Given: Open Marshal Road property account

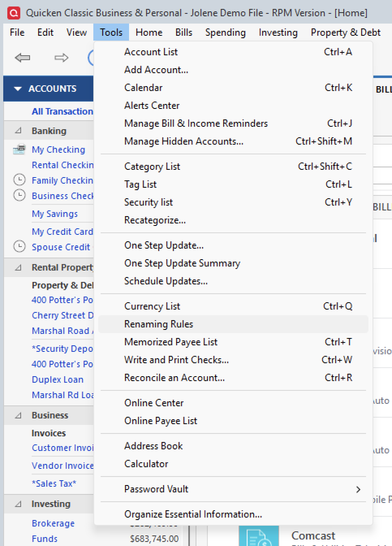Looking at the screenshot, I should pyautogui.click(x=62, y=331).
